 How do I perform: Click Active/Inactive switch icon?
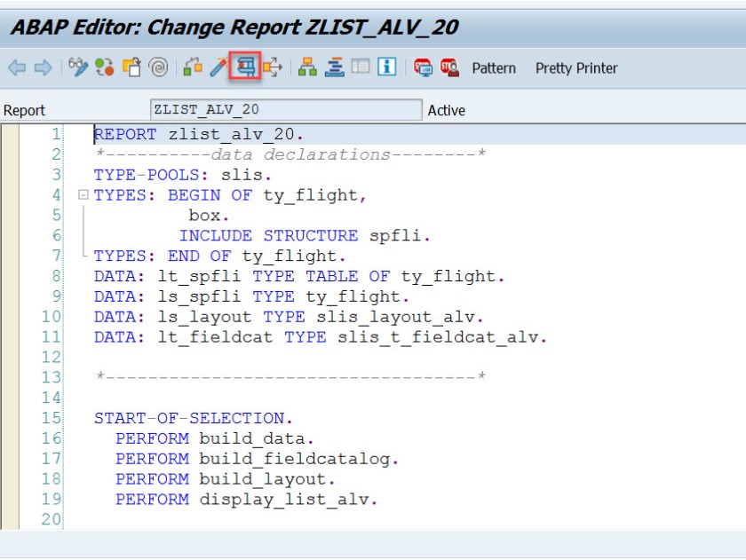(x=105, y=67)
